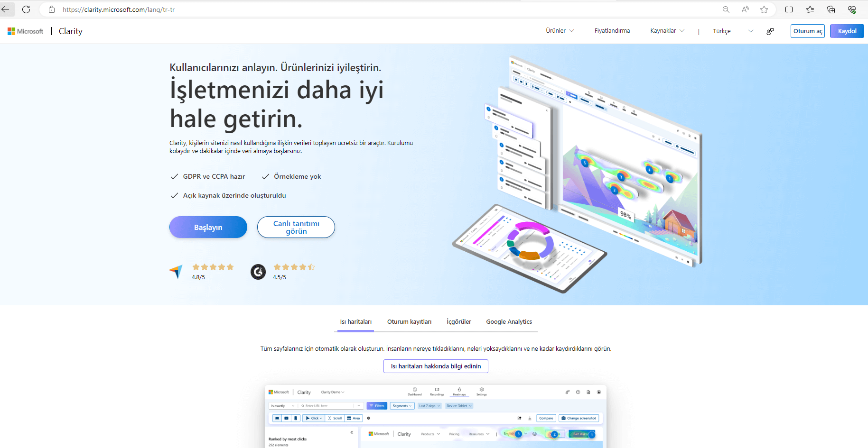Click the browser back arrow

pyautogui.click(x=6, y=9)
